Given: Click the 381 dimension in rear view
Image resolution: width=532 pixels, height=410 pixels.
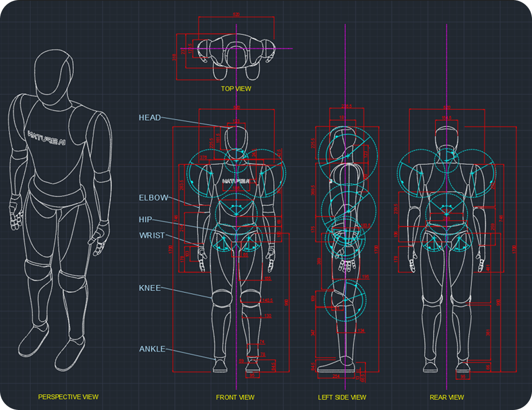Looking at the screenshot, I should pyautogui.click(x=488, y=332).
